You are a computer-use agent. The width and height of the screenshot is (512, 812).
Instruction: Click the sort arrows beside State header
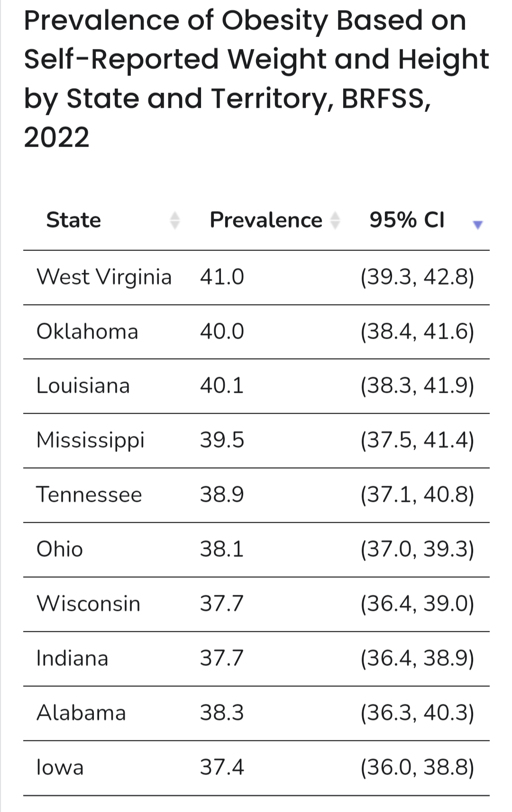(175, 221)
